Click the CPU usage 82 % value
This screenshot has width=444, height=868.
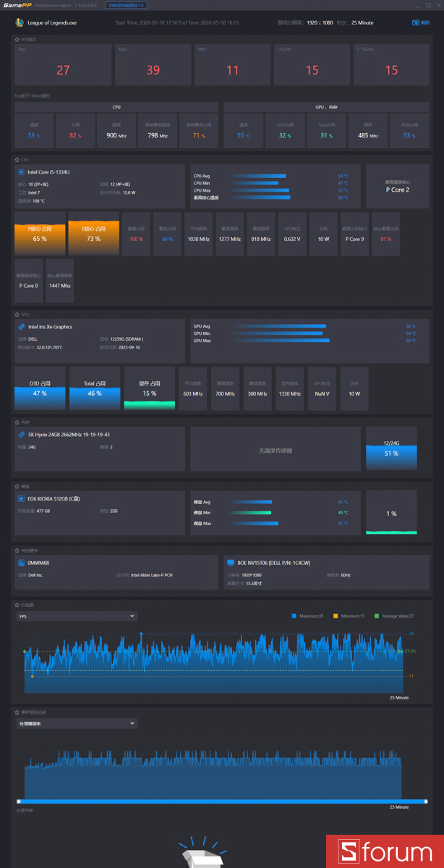point(76,135)
